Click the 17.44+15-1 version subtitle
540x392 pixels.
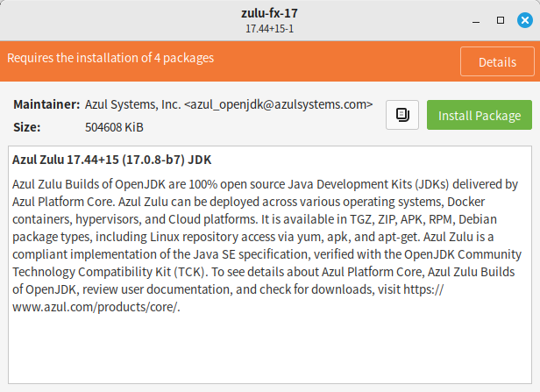[x=269, y=29]
